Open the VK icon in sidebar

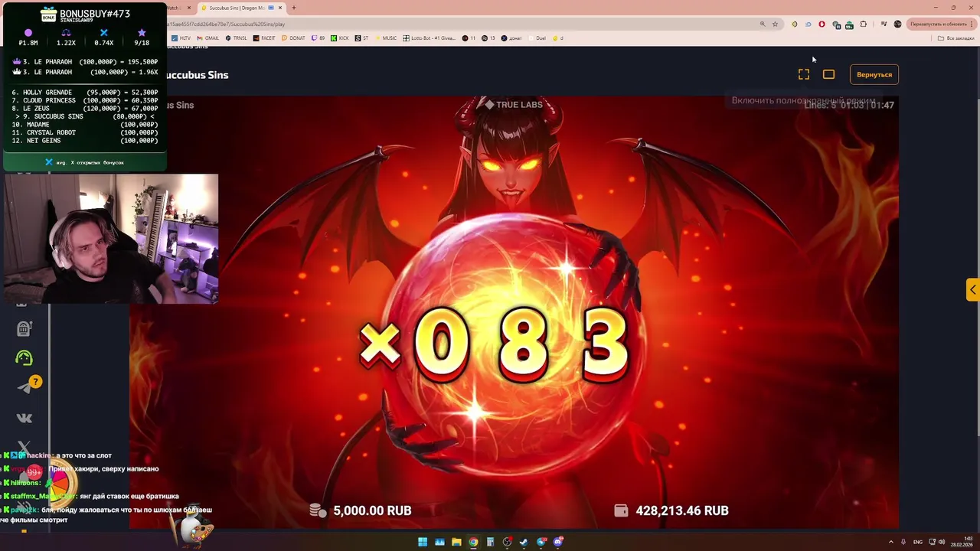tap(24, 418)
